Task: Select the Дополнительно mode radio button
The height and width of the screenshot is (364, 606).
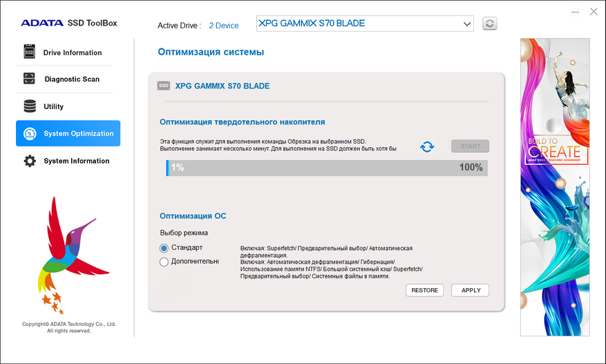Action: click(x=164, y=262)
